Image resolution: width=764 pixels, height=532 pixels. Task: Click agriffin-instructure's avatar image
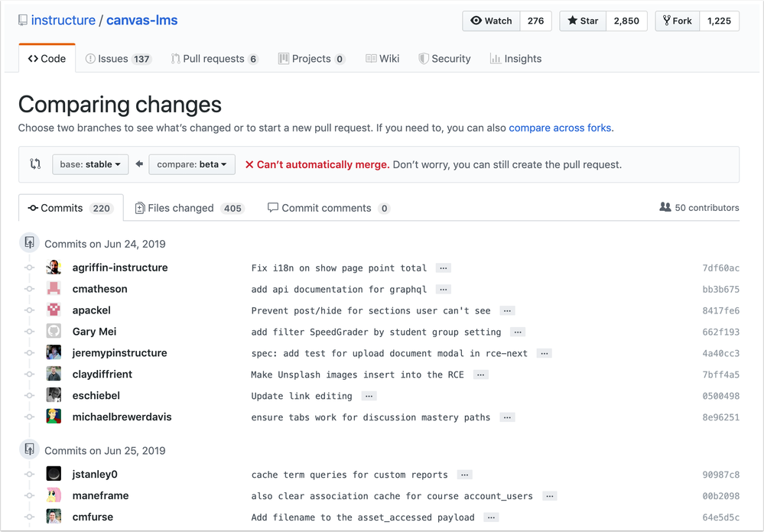point(54,268)
